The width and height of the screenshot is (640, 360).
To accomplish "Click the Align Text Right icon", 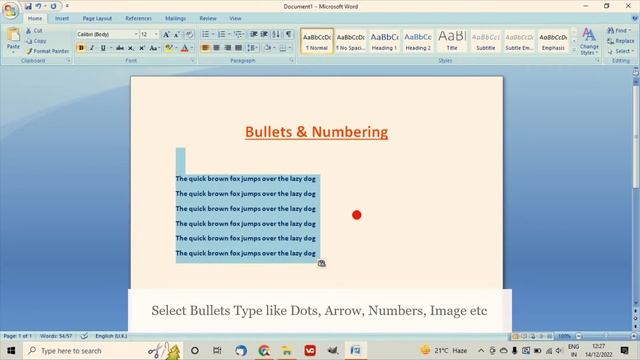I will pos(227,48).
